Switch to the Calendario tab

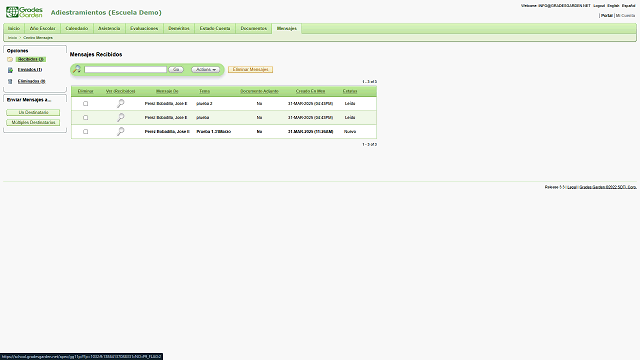(77, 29)
